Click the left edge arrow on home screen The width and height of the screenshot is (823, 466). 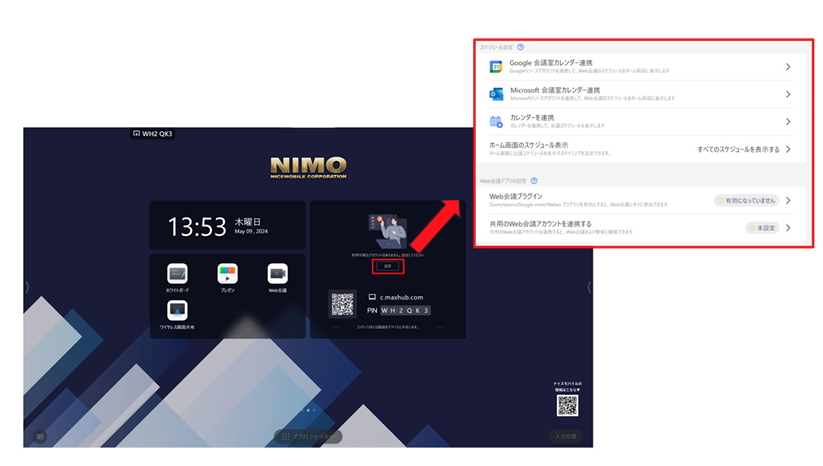27,287
